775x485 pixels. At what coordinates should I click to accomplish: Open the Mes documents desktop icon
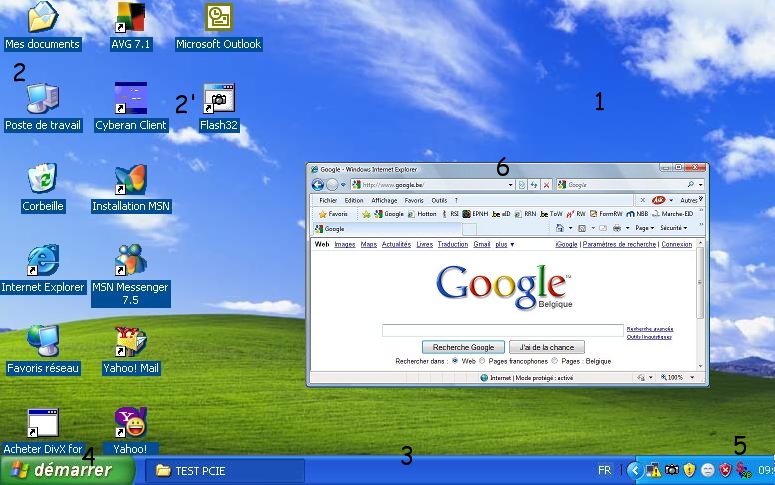pyautogui.click(x=43, y=17)
